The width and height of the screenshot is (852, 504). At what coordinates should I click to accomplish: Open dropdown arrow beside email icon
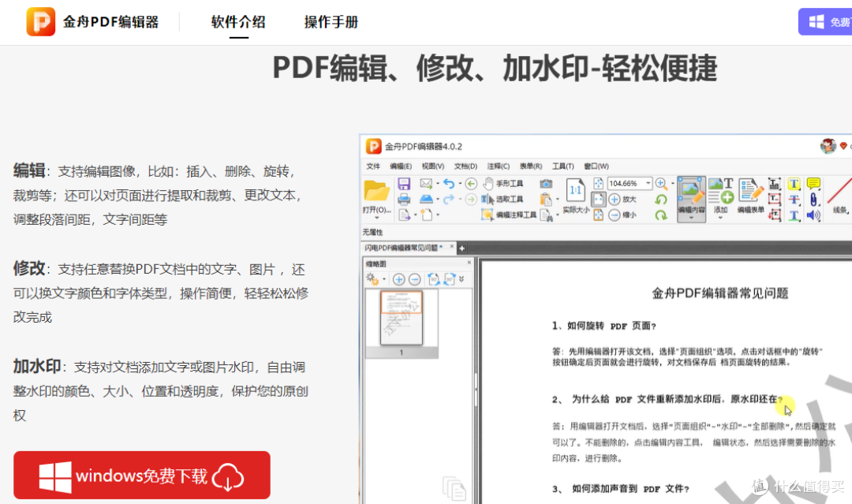tap(437, 184)
